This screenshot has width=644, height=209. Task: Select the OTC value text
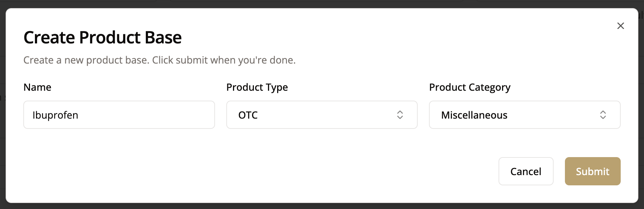[x=248, y=115]
